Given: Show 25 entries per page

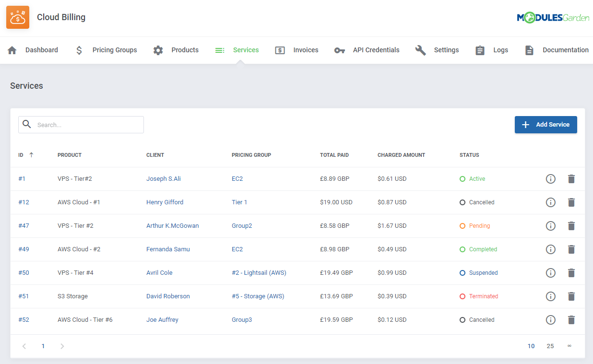Looking at the screenshot, I should pos(550,346).
